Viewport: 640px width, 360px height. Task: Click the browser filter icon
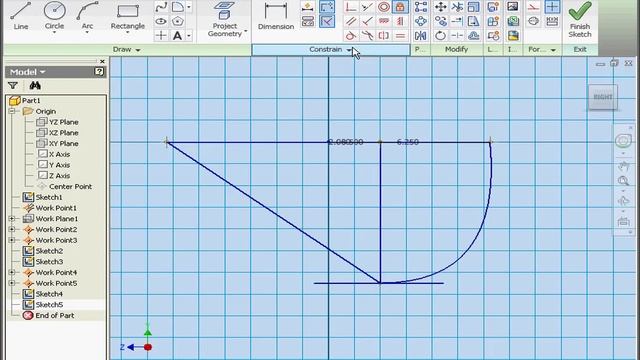(13, 85)
